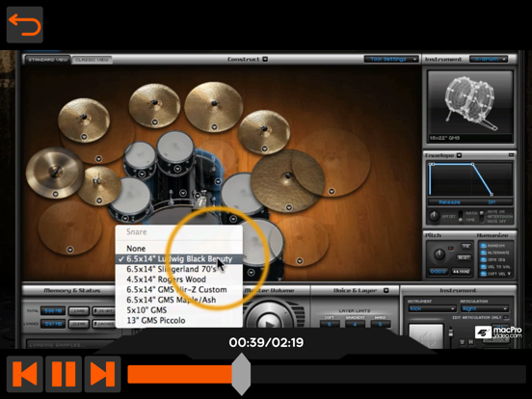Toggle the Cached mode button

[104, 324]
